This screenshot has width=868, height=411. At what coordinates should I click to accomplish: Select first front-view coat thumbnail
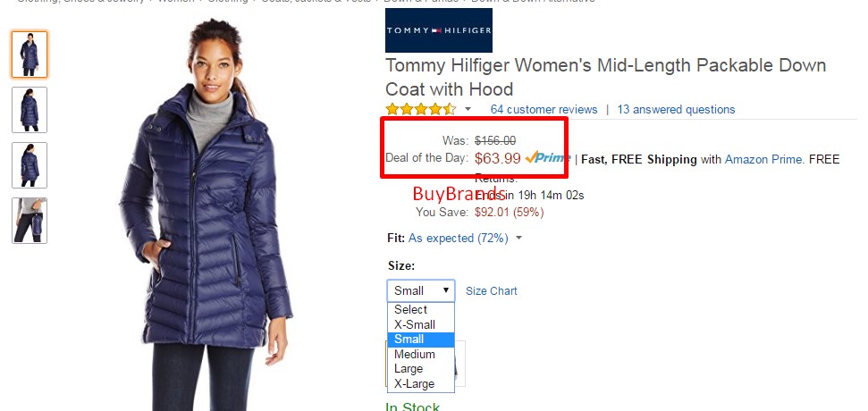(29, 55)
